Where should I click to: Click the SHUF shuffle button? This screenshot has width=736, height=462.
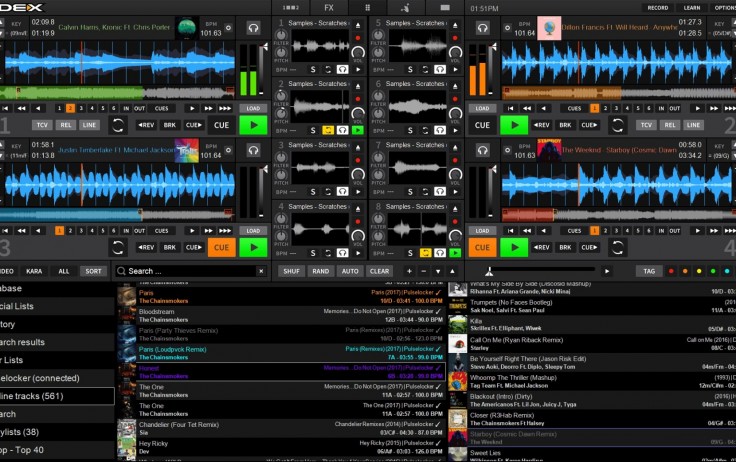click(291, 271)
